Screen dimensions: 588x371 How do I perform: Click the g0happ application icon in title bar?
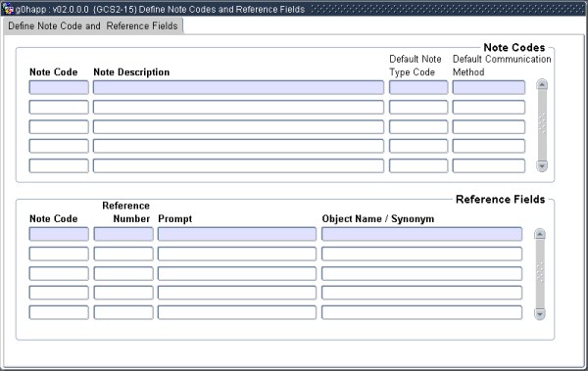[x=8, y=9]
